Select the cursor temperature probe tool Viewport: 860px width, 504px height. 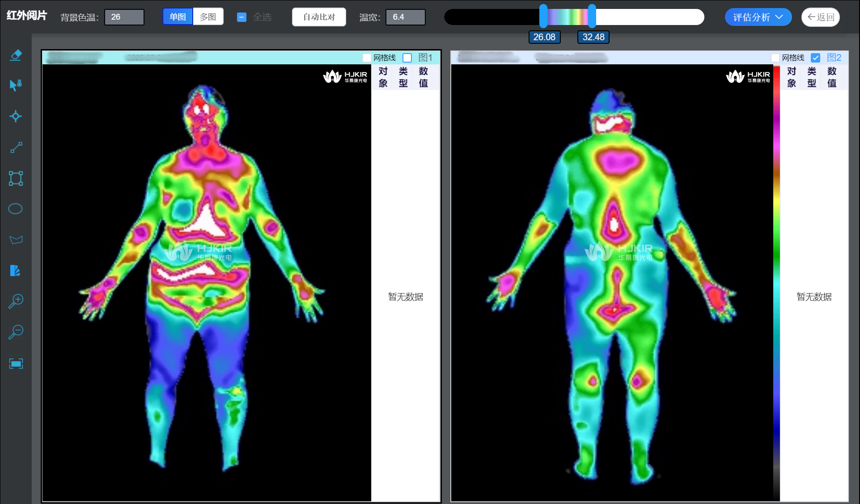pyautogui.click(x=16, y=85)
